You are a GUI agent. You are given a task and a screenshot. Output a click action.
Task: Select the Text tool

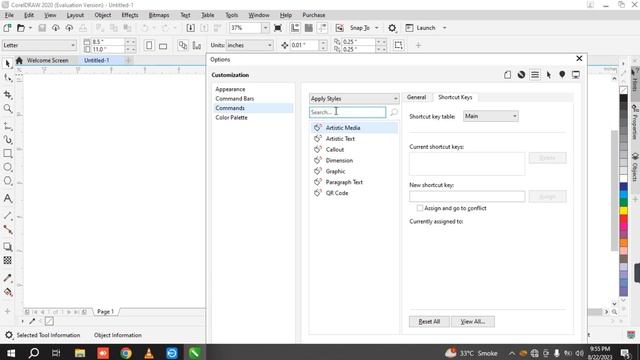7,198
